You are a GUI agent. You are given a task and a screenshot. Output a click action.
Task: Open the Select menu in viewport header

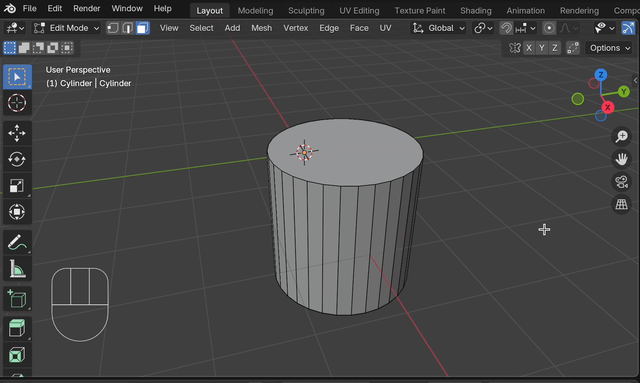(x=201, y=28)
